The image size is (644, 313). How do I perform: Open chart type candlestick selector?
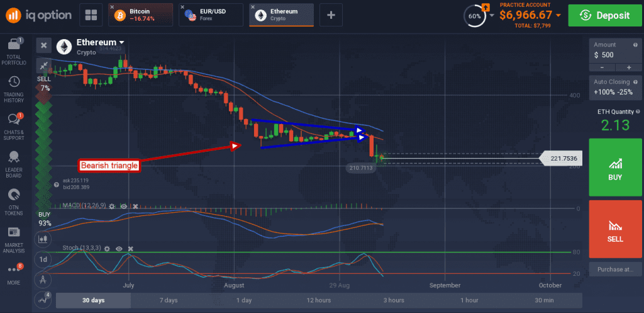(43, 238)
